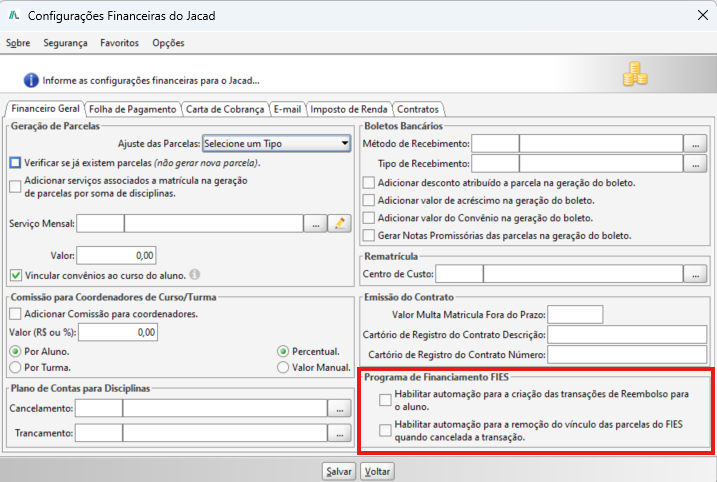Enable Adicionar serviços associados a matrícula checkbox

click(15, 187)
